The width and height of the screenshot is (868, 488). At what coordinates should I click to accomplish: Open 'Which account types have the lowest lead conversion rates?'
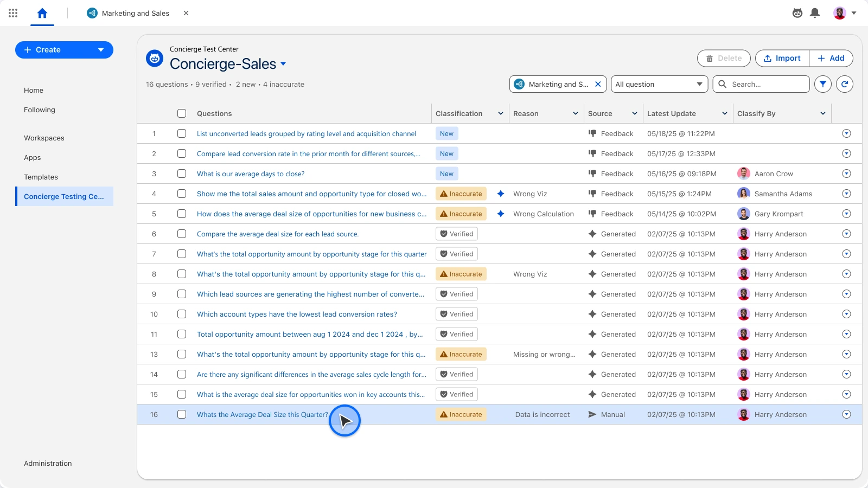(297, 314)
